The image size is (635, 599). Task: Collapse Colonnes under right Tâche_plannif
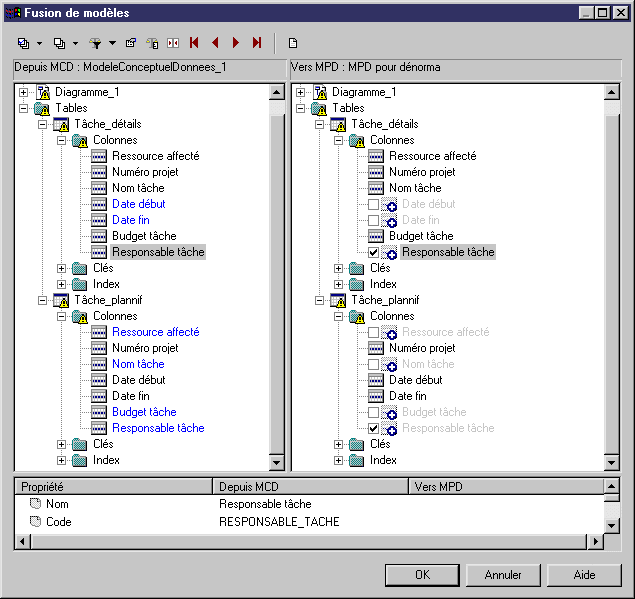(339, 316)
